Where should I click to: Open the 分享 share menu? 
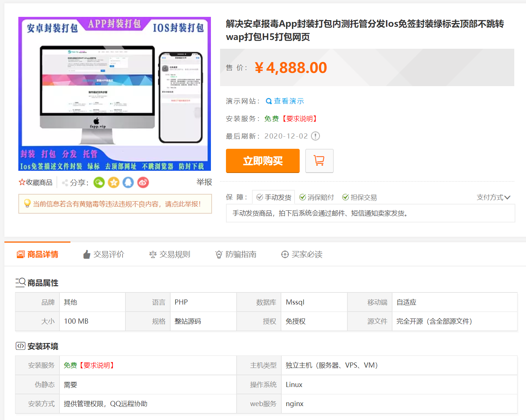coord(78,182)
